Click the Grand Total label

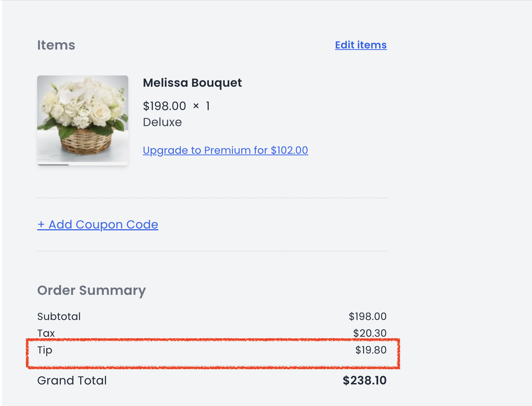(72, 380)
